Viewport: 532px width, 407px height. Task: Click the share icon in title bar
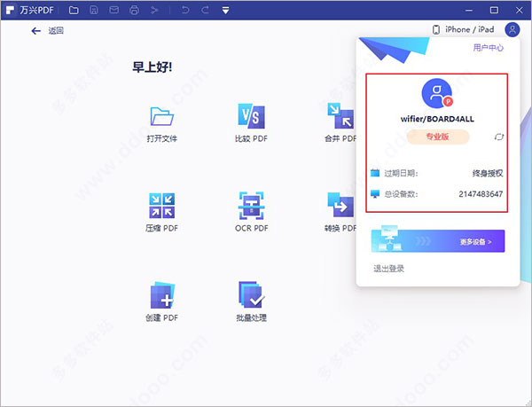154,10
